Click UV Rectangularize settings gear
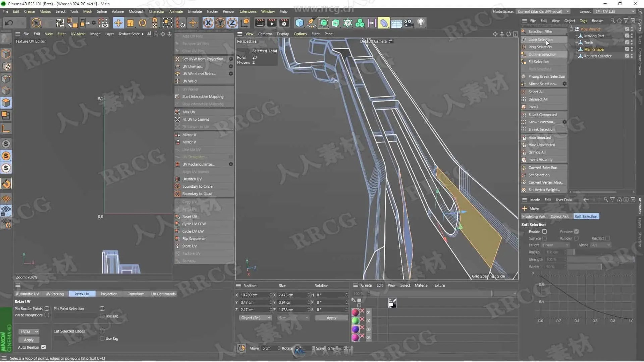The image size is (644, 362). [231, 164]
